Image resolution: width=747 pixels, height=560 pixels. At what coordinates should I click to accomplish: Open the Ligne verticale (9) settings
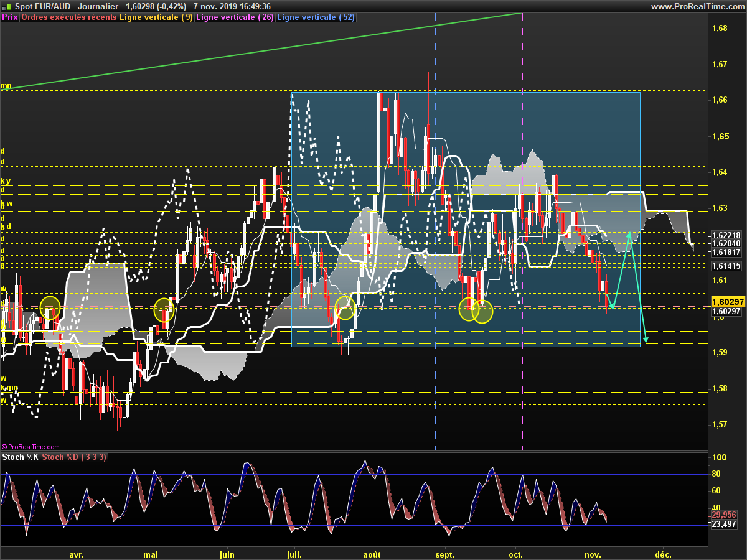tap(156, 17)
